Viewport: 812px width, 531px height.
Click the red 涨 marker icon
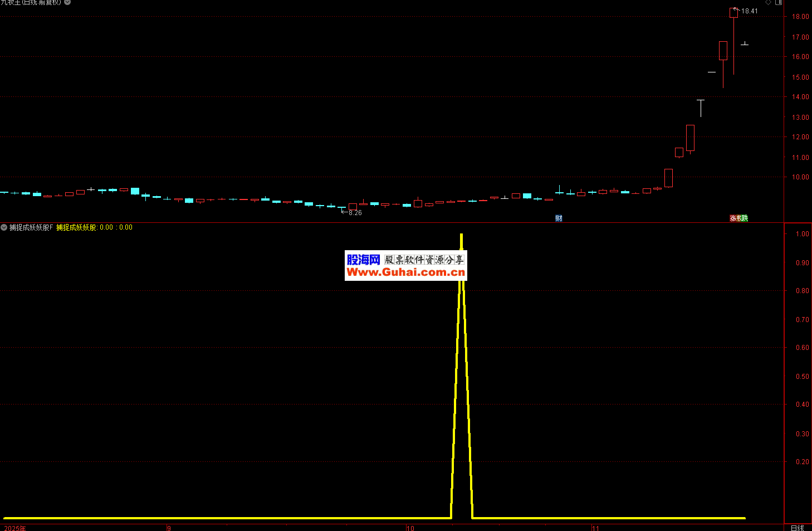(x=733, y=218)
